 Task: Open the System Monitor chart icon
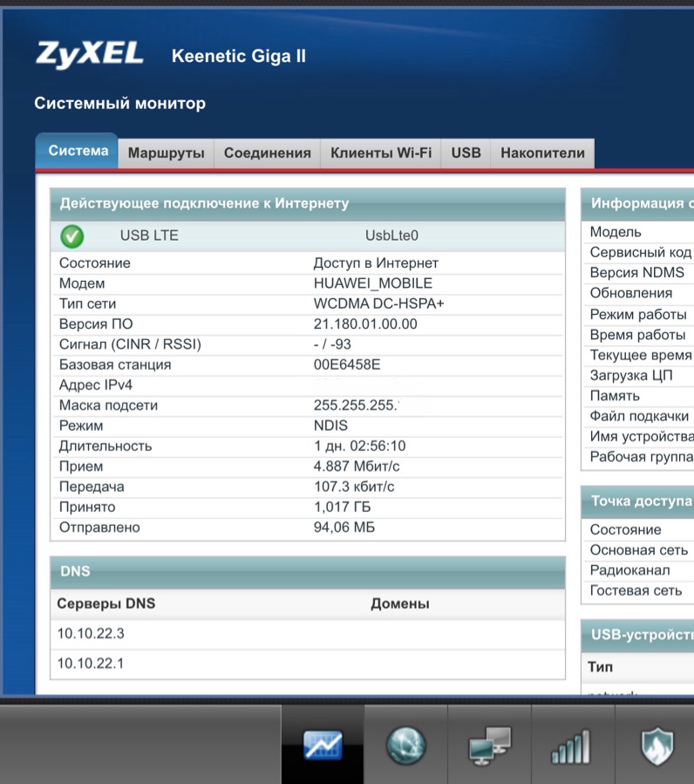(x=323, y=745)
